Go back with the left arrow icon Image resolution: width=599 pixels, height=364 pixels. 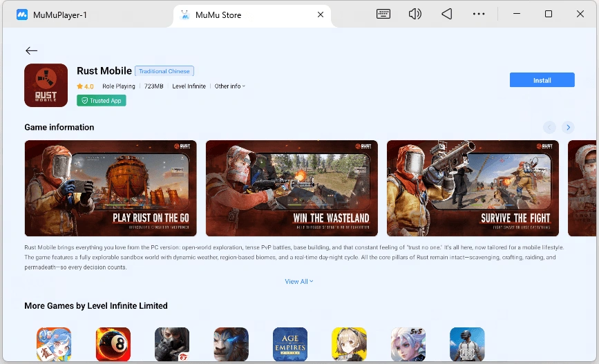point(31,50)
